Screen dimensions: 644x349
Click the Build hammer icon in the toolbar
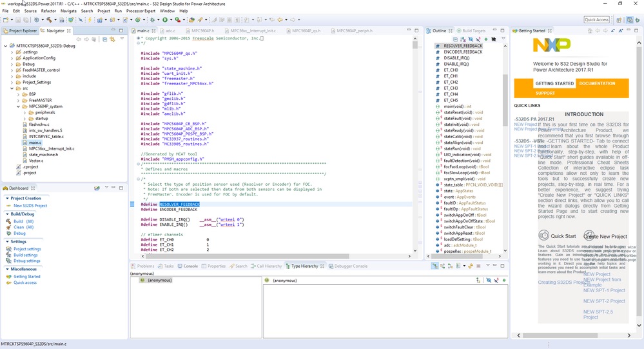[49, 19]
